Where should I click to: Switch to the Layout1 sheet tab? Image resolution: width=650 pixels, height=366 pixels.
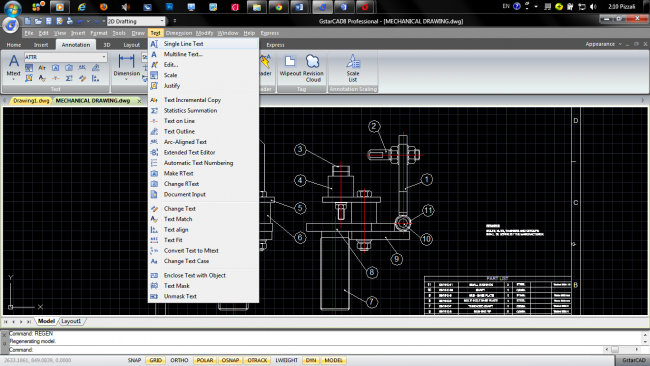(x=71, y=321)
